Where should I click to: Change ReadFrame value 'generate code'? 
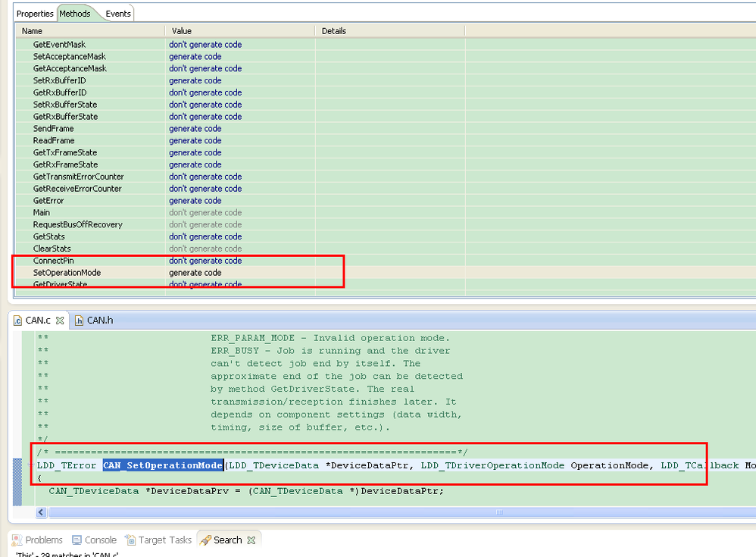click(195, 141)
